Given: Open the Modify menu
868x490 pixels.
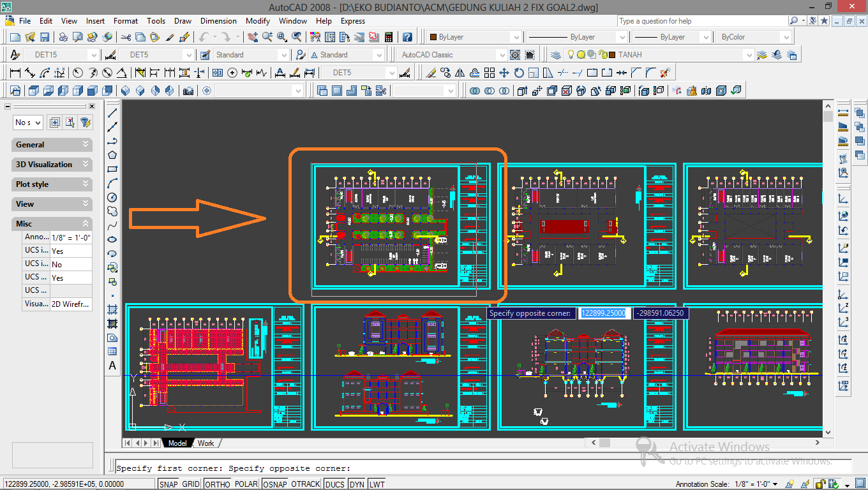Looking at the screenshot, I should (258, 21).
